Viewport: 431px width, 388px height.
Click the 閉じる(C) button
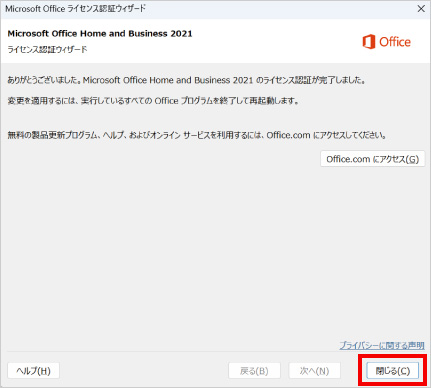click(392, 371)
